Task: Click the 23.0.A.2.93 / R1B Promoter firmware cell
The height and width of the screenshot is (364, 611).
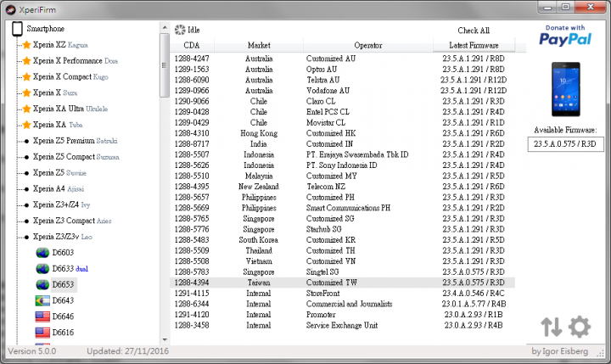Action: 474,315
